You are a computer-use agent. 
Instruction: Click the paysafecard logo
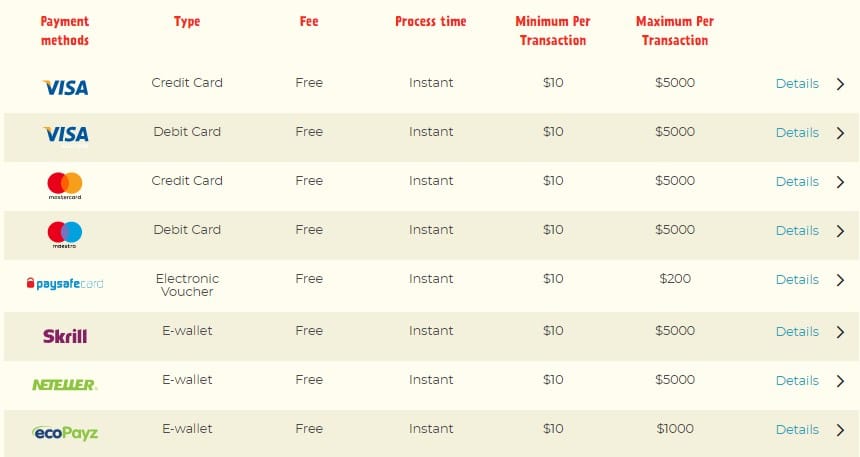click(x=65, y=284)
